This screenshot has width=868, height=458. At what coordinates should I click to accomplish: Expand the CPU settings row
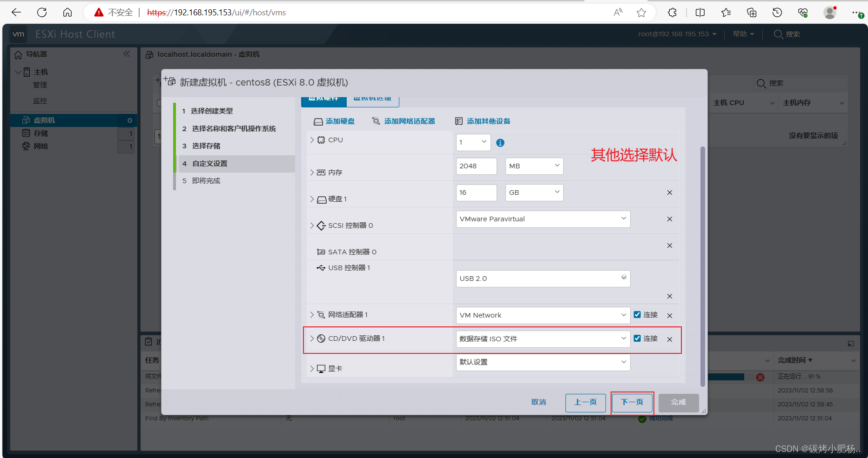click(x=312, y=140)
